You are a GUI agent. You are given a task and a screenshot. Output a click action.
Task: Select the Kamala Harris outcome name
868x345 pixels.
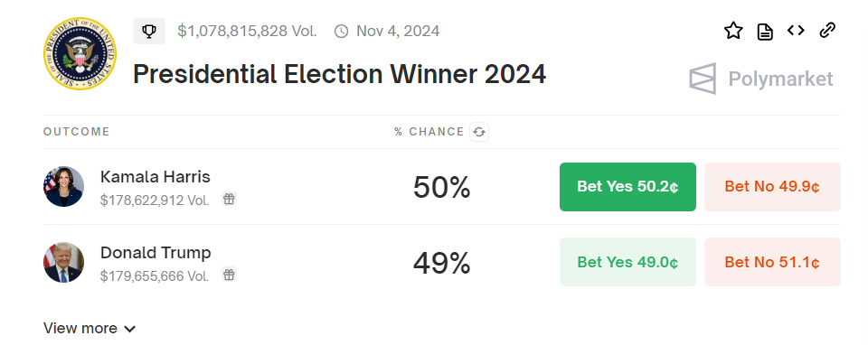156,177
